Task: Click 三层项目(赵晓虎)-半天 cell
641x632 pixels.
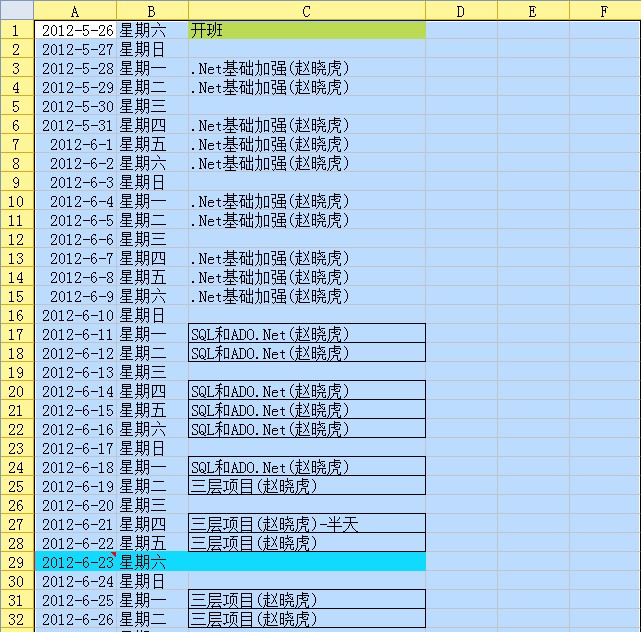Action: click(x=307, y=524)
